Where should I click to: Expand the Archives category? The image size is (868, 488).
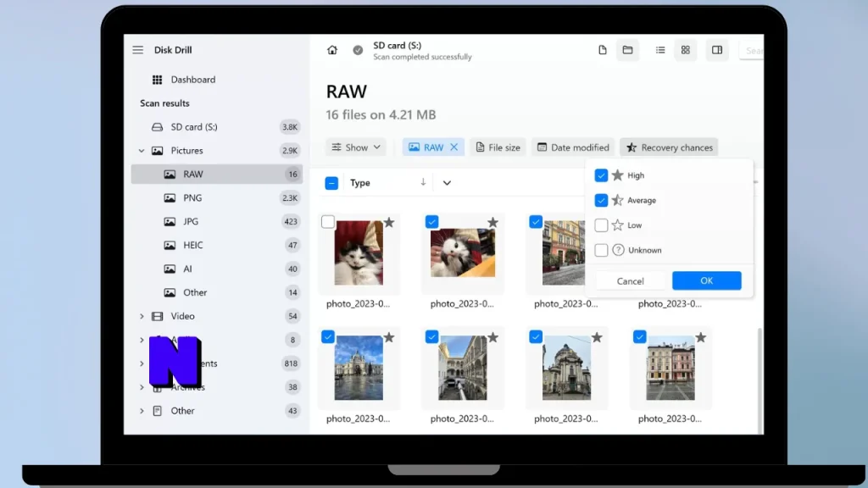pyautogui.click(x=142, y=387)
